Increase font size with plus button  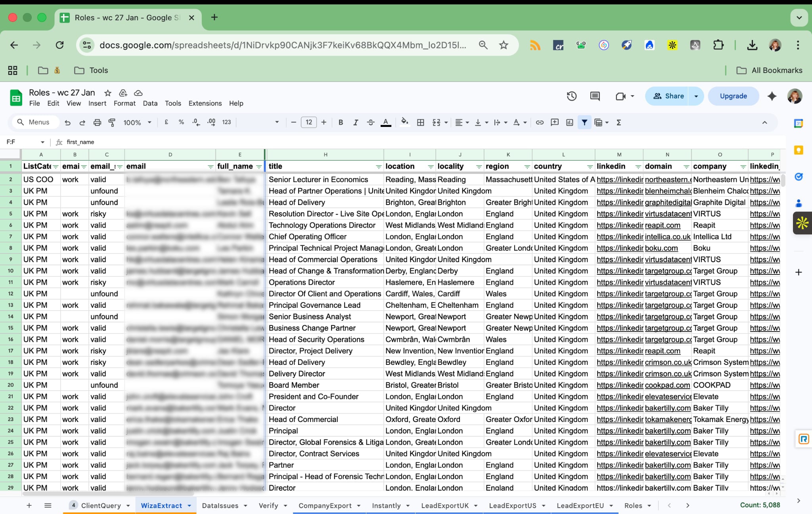(x=324, y=123)
